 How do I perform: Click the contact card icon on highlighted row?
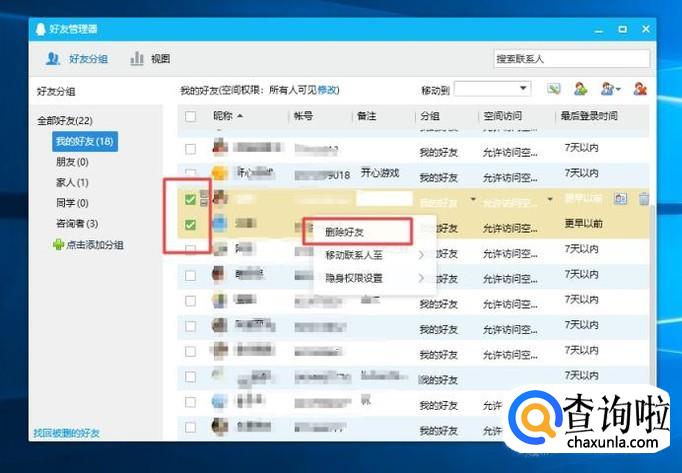pyautogui.click(x=621, y=199)
